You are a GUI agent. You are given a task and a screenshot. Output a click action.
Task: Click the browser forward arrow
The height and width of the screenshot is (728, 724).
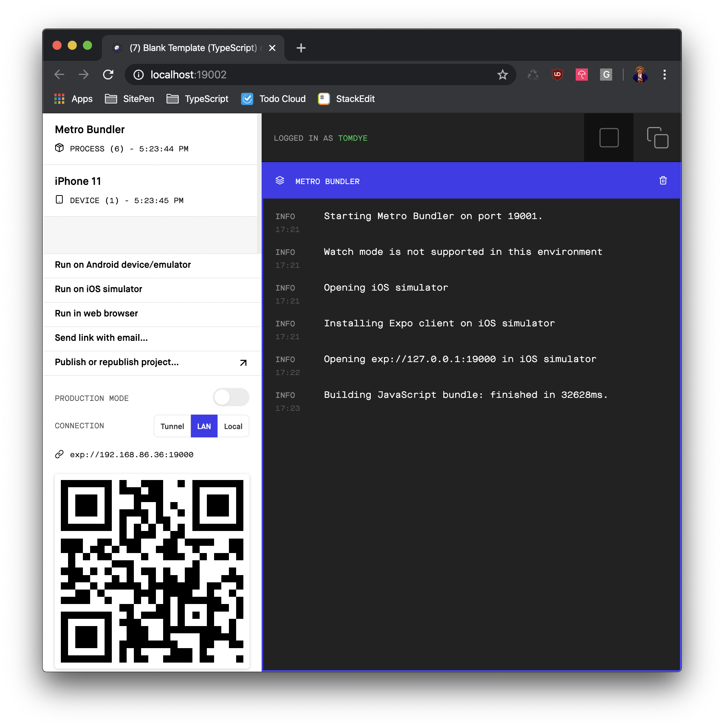click(x=84, y=75)
